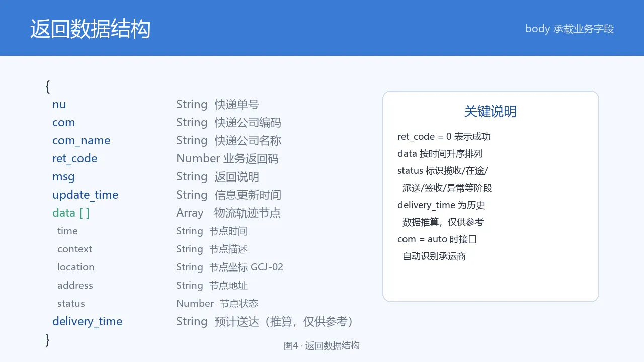Screen dimensions: 644x362
Task: Click the description 节点描述
Action: pos(228,249)
